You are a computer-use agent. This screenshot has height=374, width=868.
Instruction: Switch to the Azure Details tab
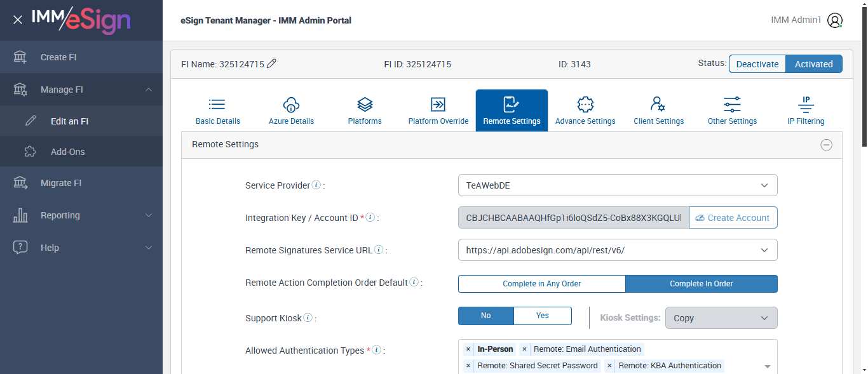click(x=291, y=110)
